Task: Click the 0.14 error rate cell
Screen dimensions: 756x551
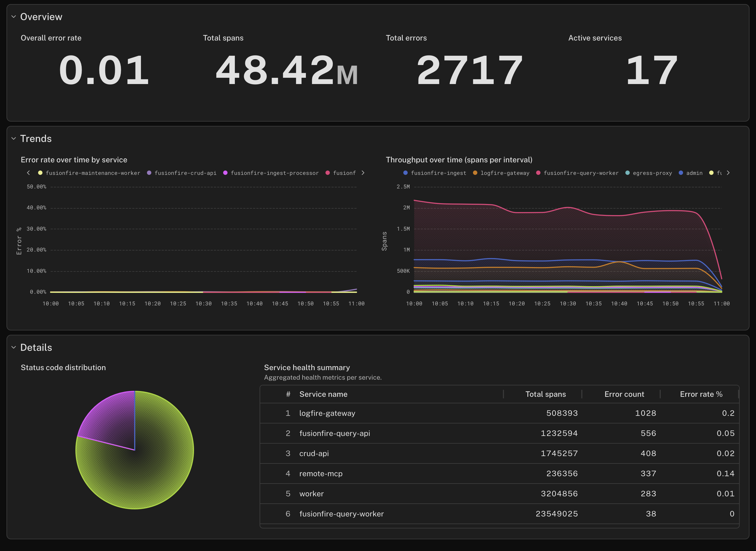Action: coord(725,473)
